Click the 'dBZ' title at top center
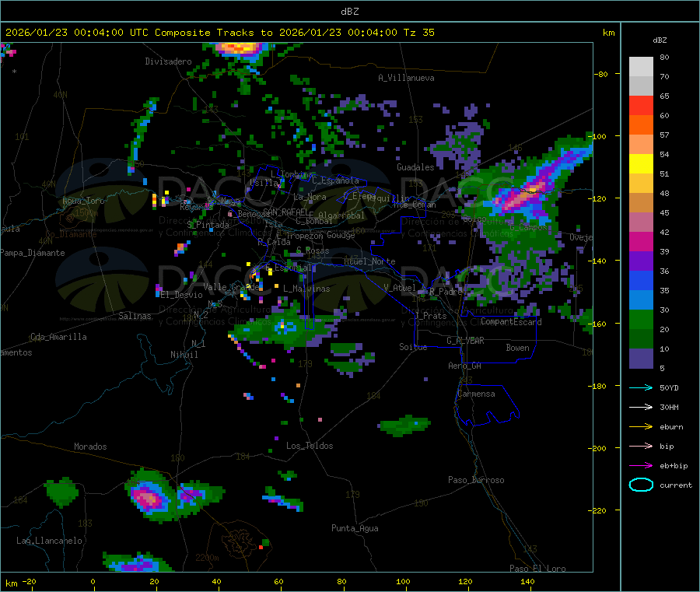This screenshot has height=592, width=700. tap(349, 12)
